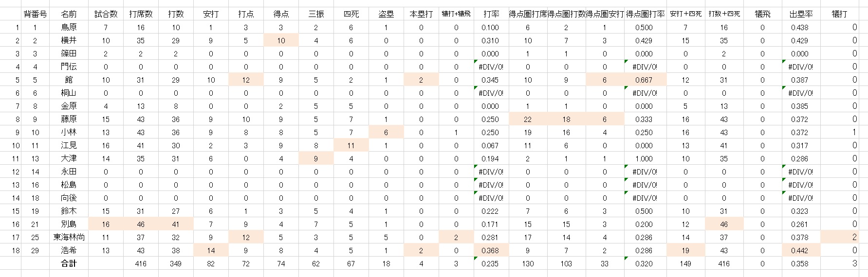Click the 試合数 column header
Image resolution: width=868 pixels, height=277 pixels.
106,14
